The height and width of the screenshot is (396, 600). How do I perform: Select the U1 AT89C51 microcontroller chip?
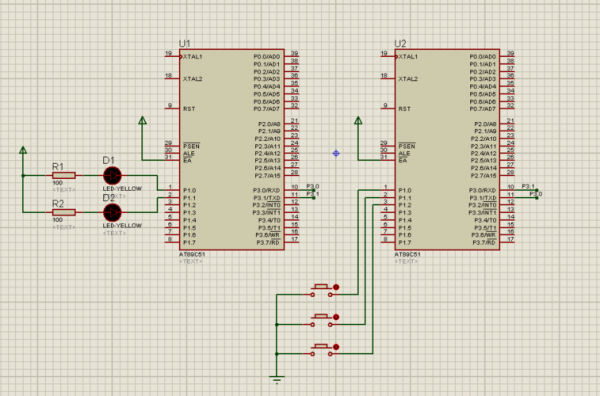(x=232, y=150)
